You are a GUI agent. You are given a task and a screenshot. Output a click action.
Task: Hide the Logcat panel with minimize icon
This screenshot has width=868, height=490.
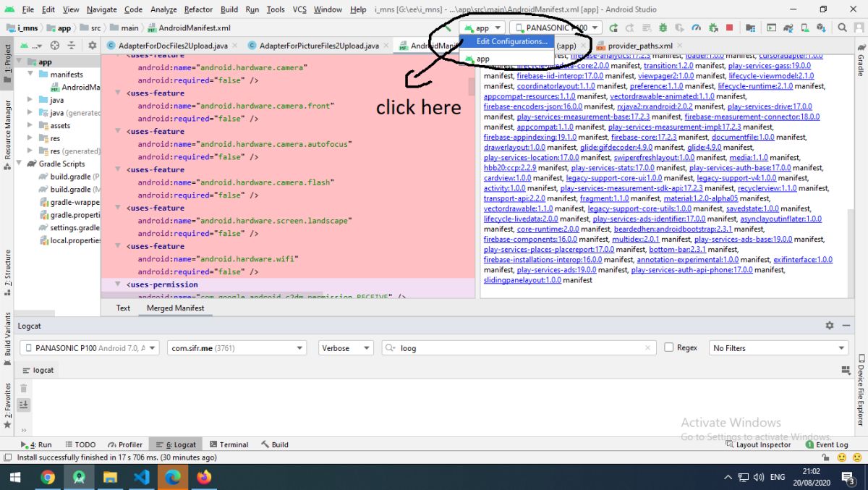[846, 326]
